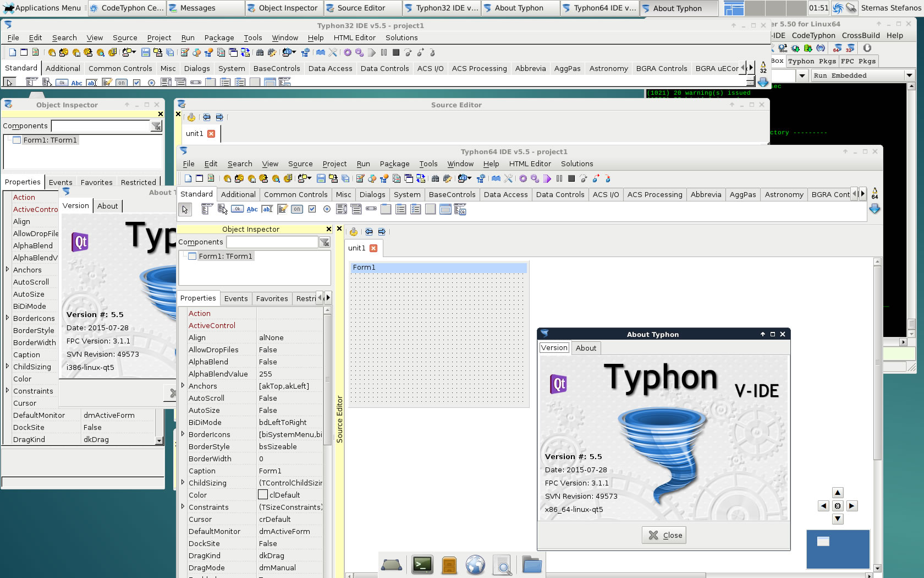
Task: Close unit1 tab in Typhon64 source editor
Action: [373, 248]
